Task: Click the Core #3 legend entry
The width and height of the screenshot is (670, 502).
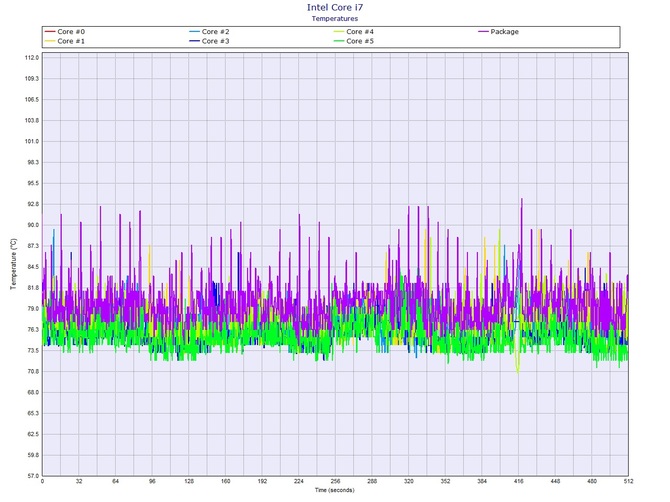Action: (x=209, y=41)
